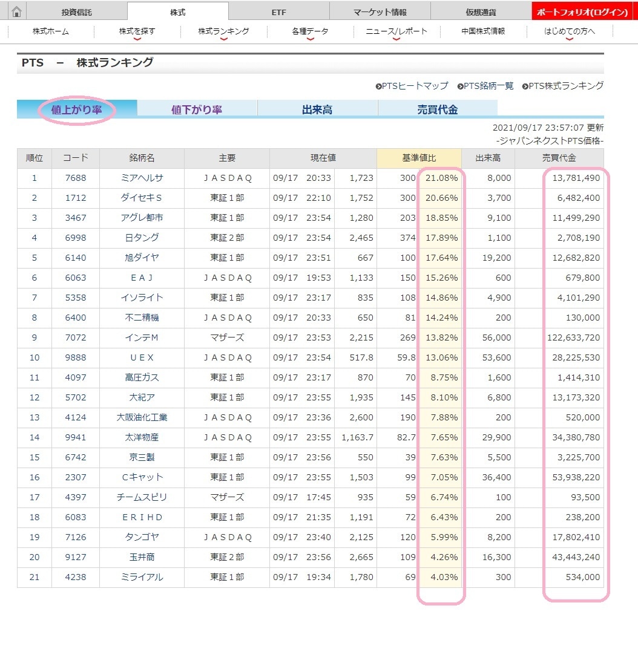Open stock イソライト
The image size is (638, 672).
tap(142, 298)
